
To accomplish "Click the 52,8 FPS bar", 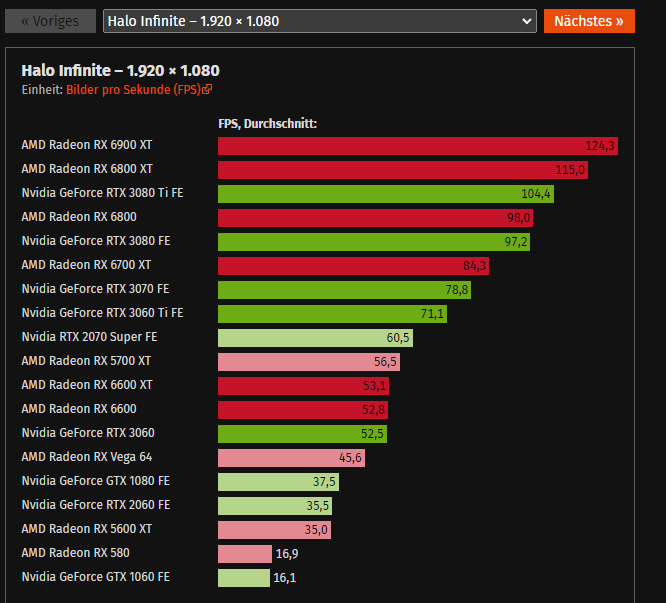I will 303,410.
